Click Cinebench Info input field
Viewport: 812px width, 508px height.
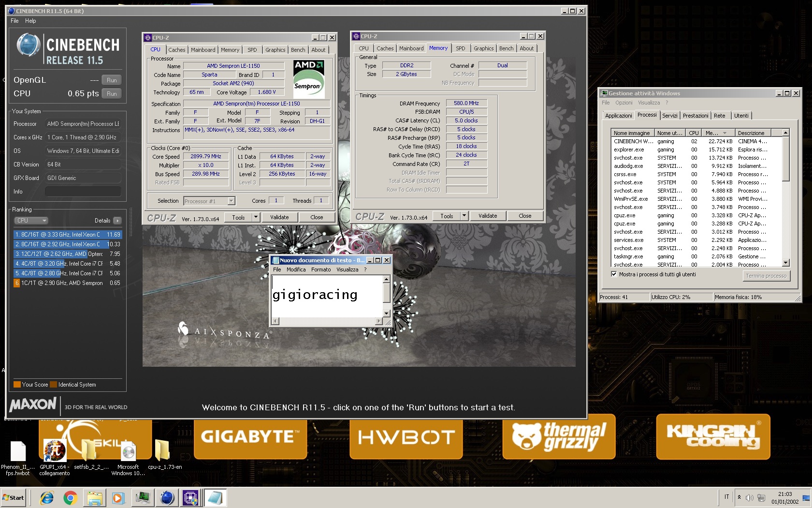tap(83, 192)
